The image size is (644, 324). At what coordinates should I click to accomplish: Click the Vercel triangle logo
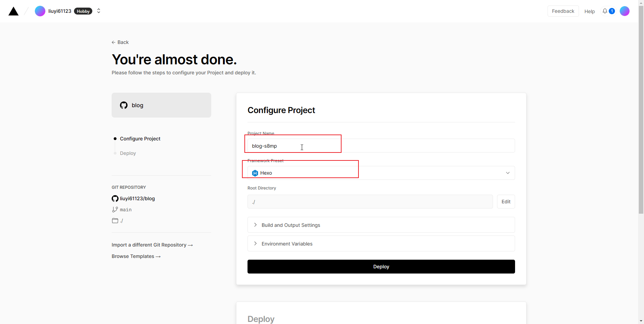(13, 11)
